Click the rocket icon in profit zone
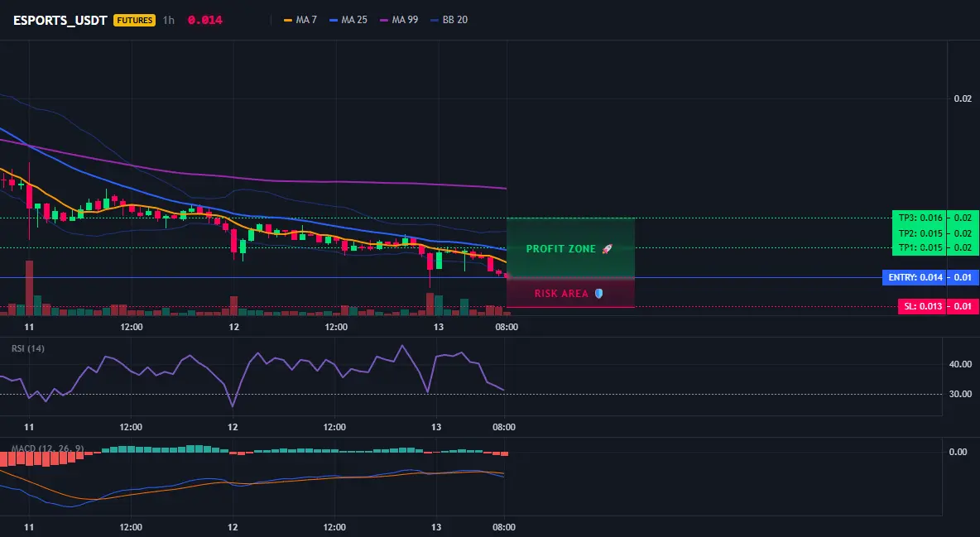Viewport: 980px width, 537px height. click(607, 249)
